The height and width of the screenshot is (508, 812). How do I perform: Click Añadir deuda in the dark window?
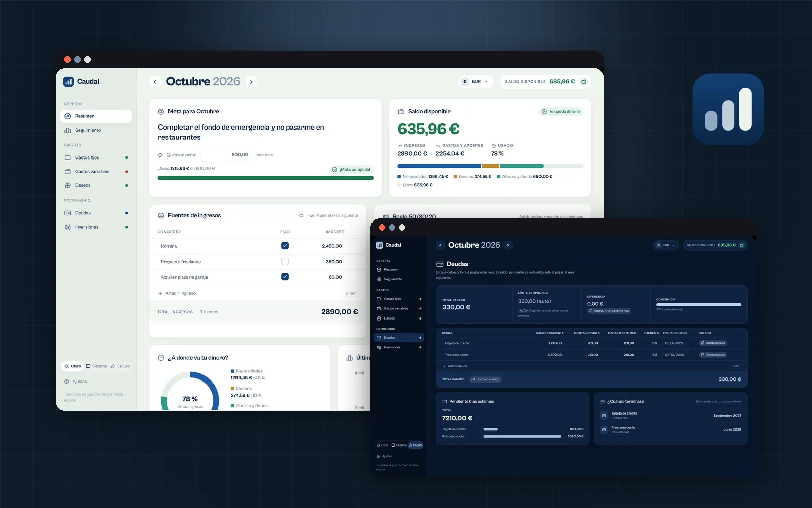coord(455,366)
